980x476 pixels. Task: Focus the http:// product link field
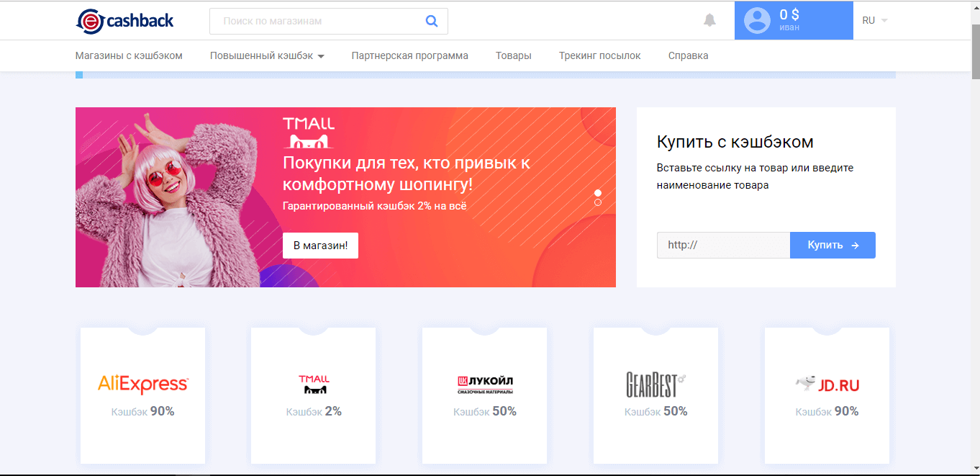coord(722,245)
